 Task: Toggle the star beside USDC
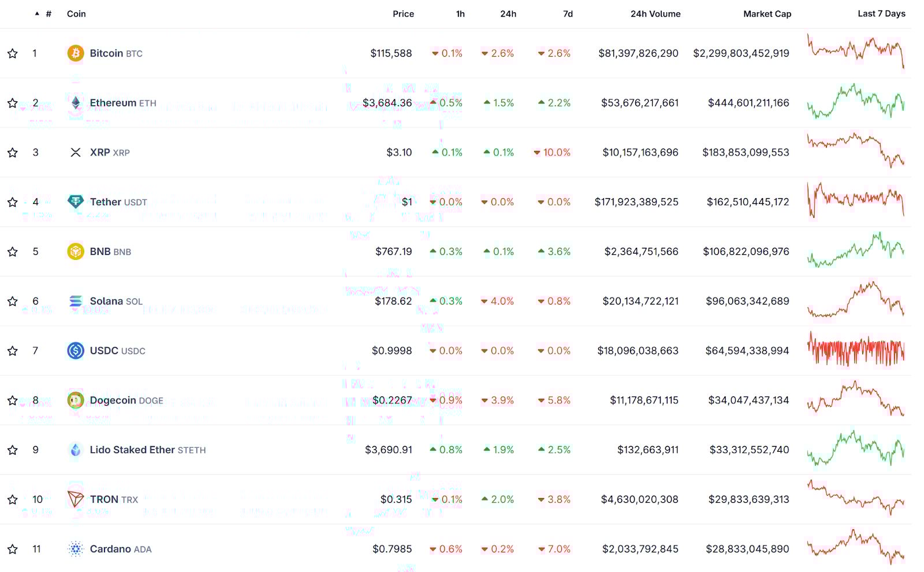coord(12,351)
